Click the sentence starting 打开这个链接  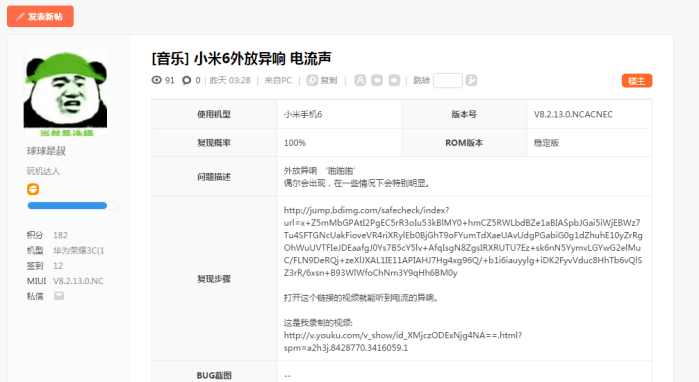point(361,298)
